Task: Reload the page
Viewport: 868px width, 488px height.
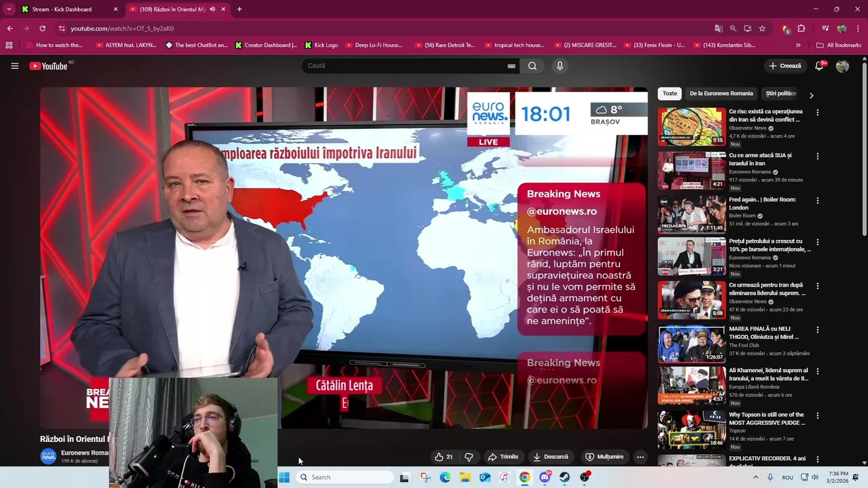Action: pyautogui.click(x=42, y=28)
